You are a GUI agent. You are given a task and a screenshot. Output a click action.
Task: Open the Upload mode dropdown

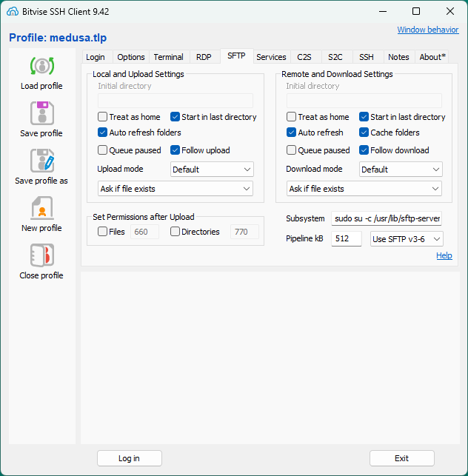coord(212,169)
